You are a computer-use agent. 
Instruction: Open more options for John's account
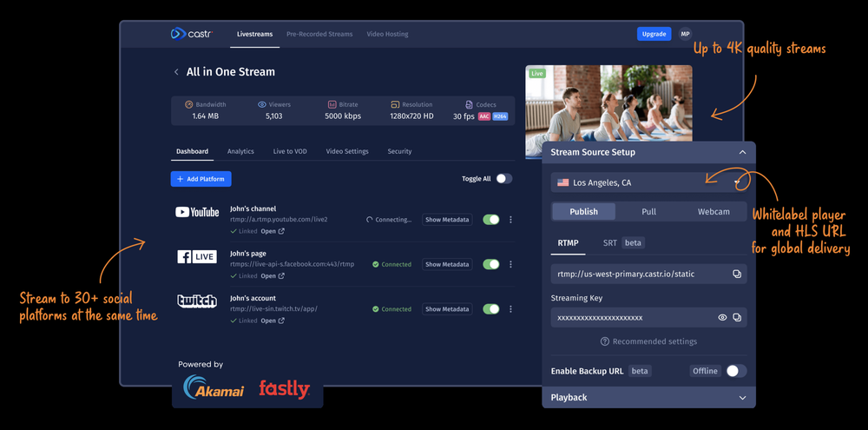(x=510, y=308)
